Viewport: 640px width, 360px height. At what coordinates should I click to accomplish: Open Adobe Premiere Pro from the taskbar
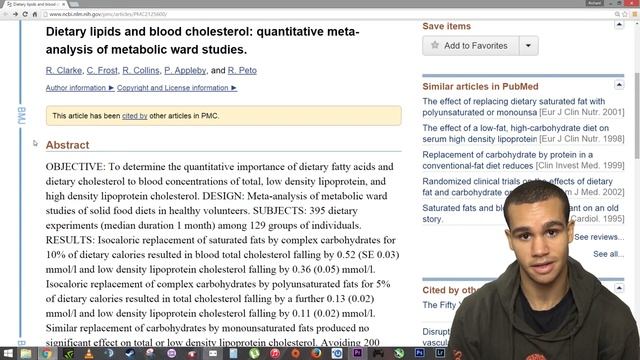click(x=358, y=353)
